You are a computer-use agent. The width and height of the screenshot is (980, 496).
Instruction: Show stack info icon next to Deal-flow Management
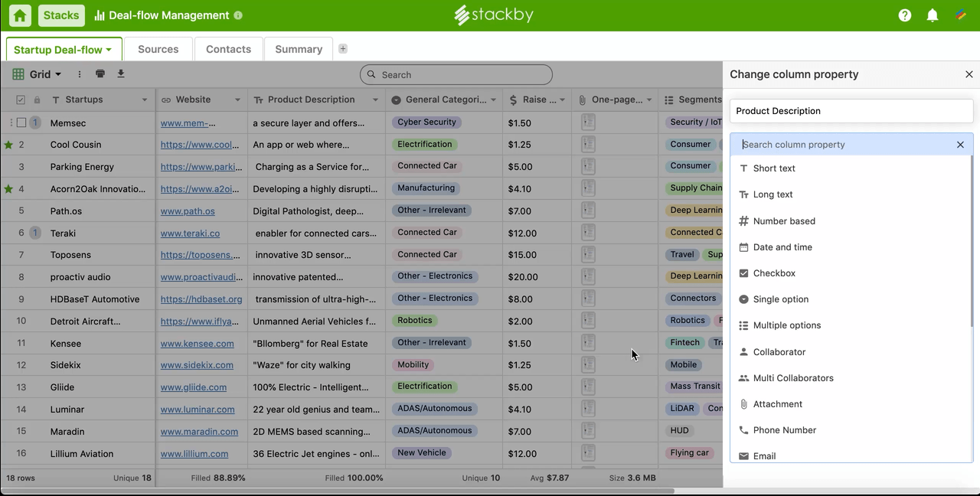(238, 15)
